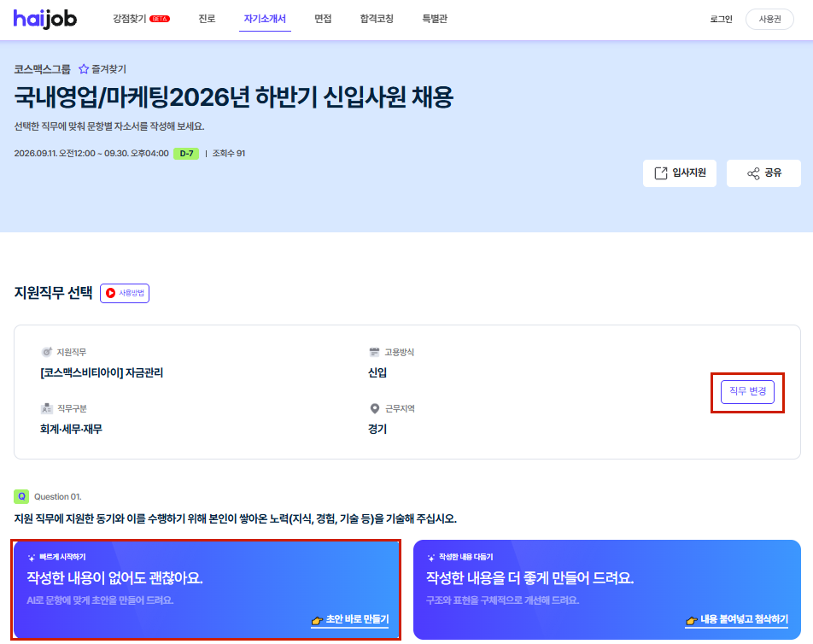Click the 코스맥스그룹 company name
Viewport: 813px width, 644px height.
pos(42,69)
